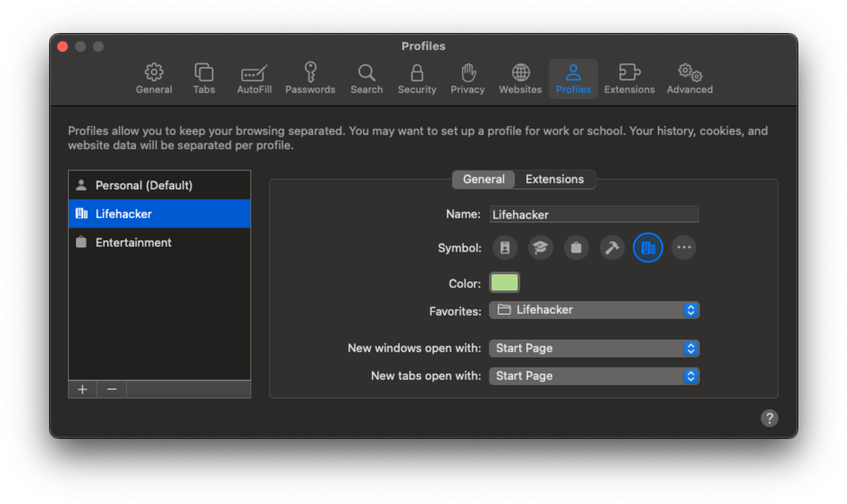Select the wrench/tools symbol icon
This screenshot has height=504, width=847.
(x=612, y=247)
